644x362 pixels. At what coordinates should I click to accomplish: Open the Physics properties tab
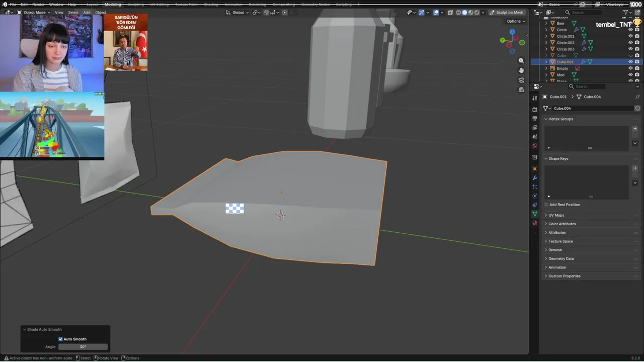pyautogui.click(x=535, y=196)
